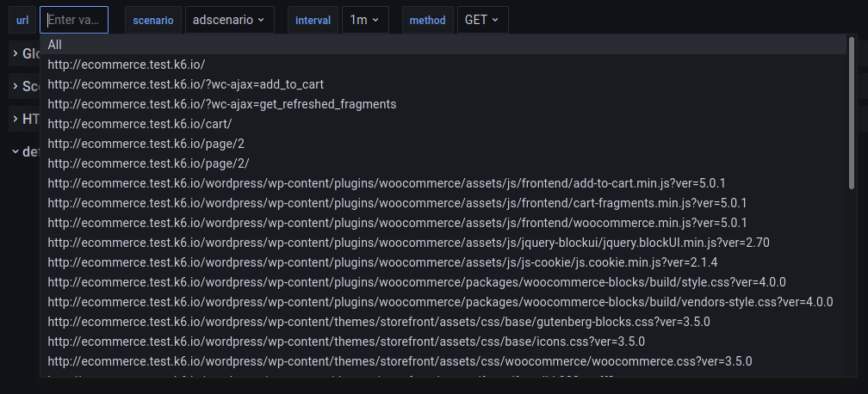868x394 pixels.
Task: Select the vendors-style.css URL option
Action: (x=440, y=302)
